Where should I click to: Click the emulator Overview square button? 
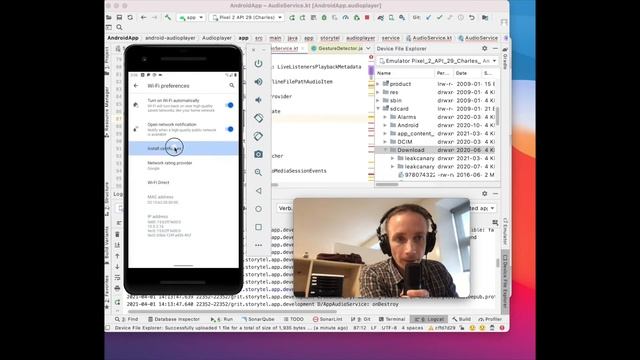[258, 227]
